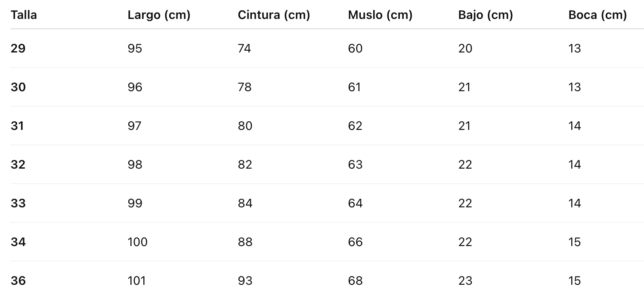Click the Largo (cm) column header
Screen dimensions: 644x308
point(159,15)
